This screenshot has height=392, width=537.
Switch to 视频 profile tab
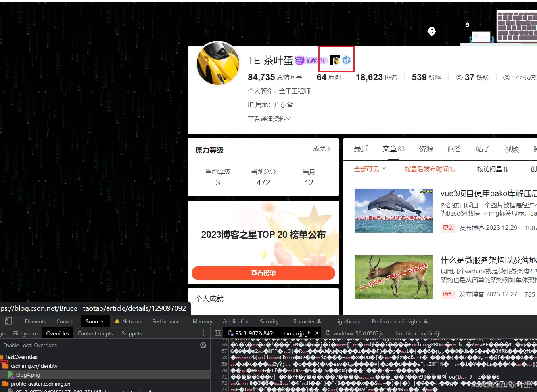[x=512, y=149]
